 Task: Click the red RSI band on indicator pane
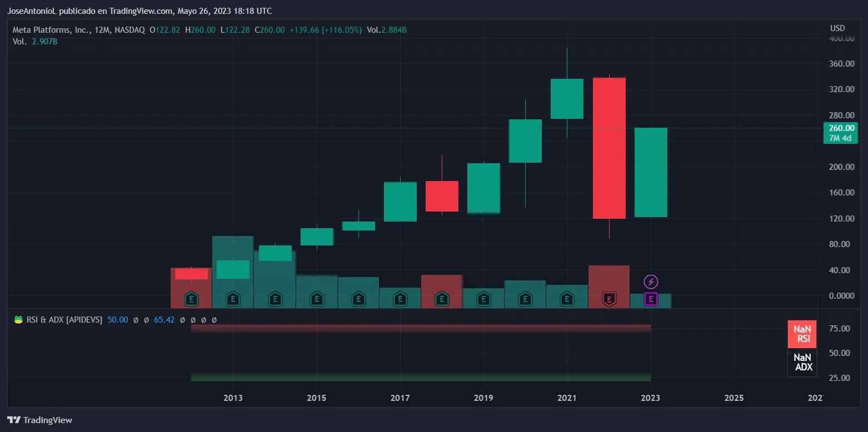point(421,328)
